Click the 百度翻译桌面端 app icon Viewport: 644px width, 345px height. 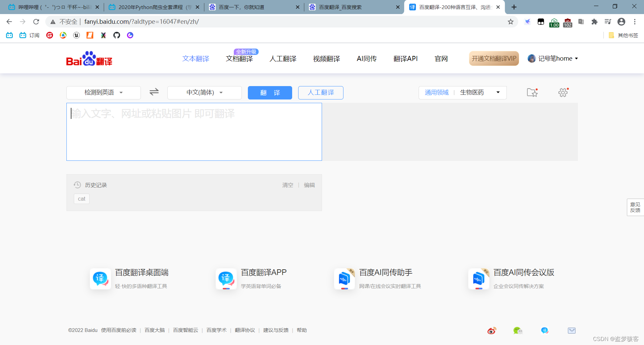100,279
